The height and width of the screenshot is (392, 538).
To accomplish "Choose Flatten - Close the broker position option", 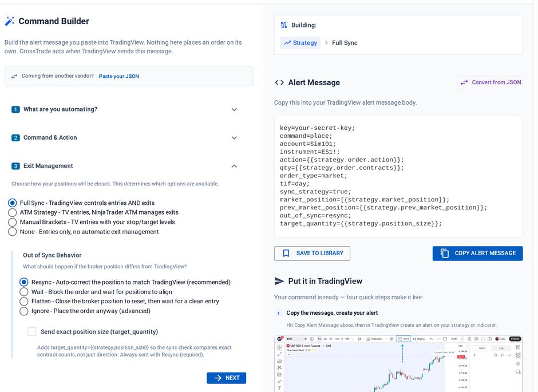I will [23, 301].
